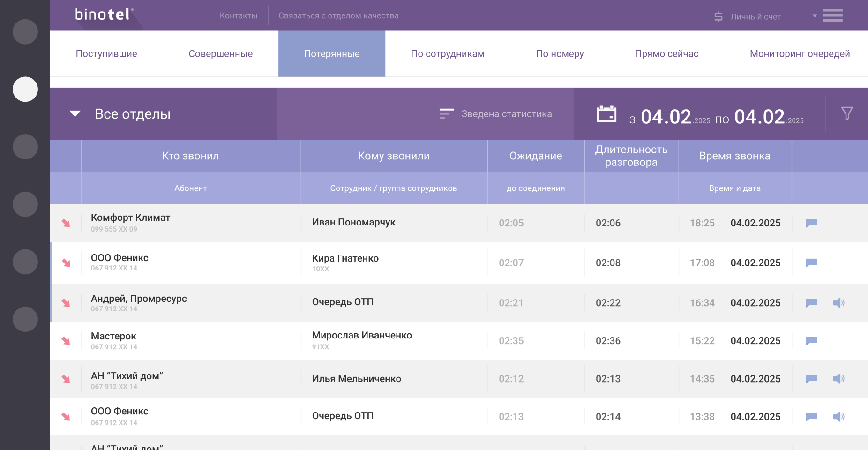Switch to the Совершенные tab

[x=221, y=54]
